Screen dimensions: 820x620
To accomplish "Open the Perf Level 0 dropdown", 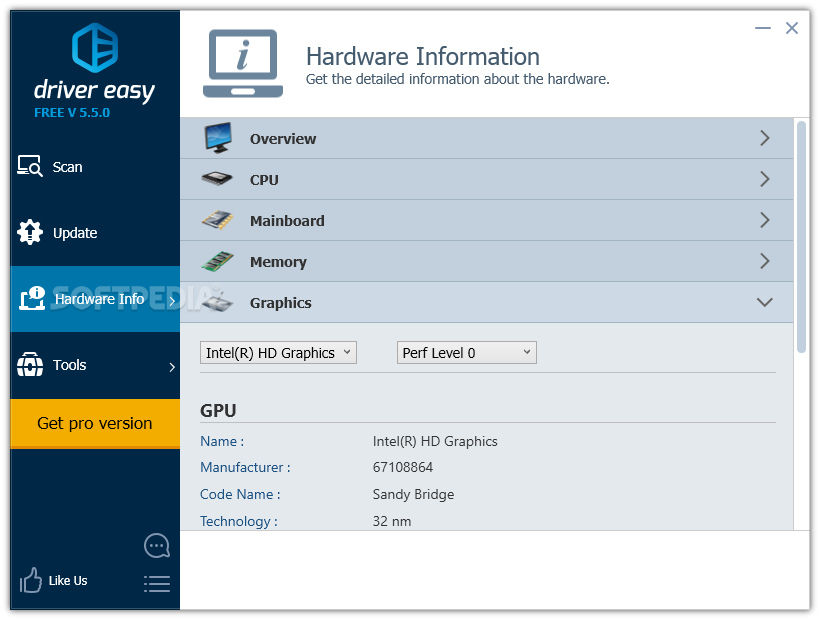I will 466,353.
